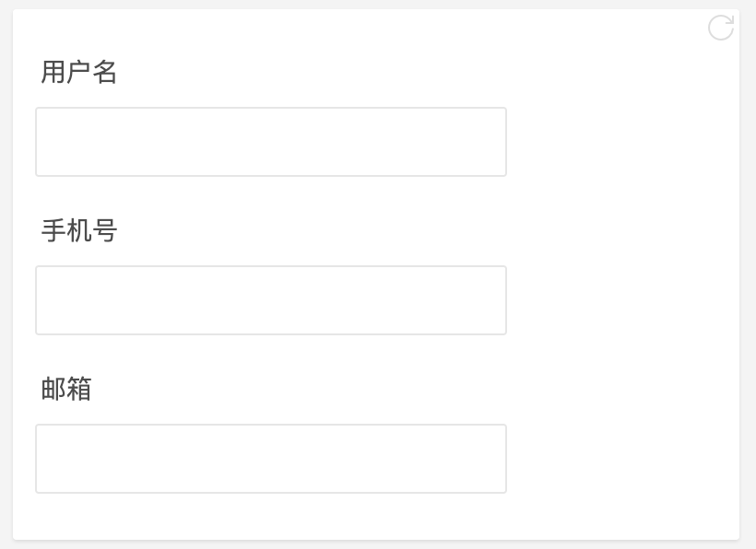Click into the 手机号 text box
Screen dimensions: 756x549
click(x=271, y=300)
